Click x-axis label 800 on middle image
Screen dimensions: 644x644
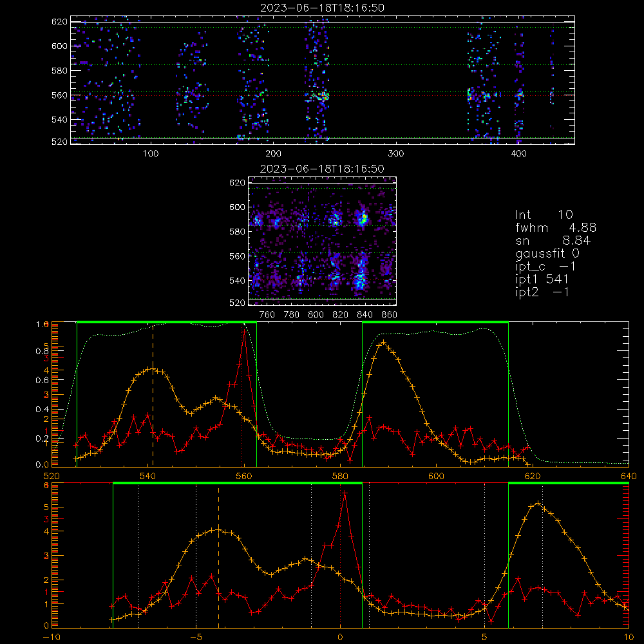click(x=316, y=315)
